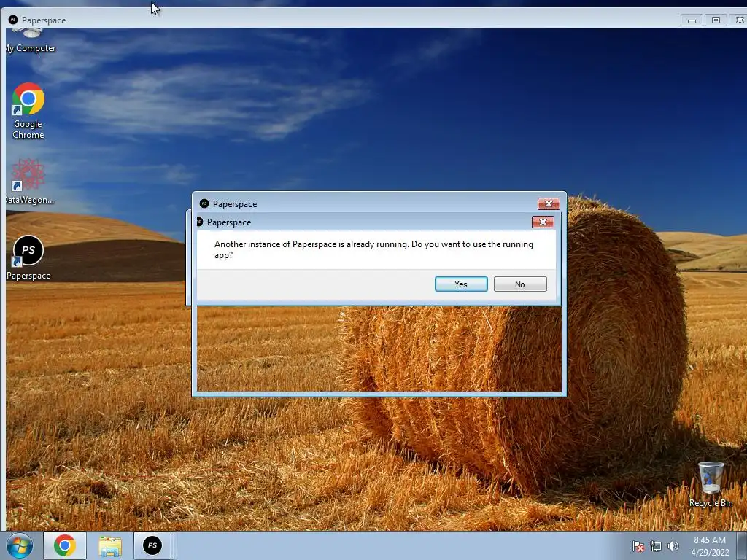Close the outer Paperspace dialog window
The image size is (747, 560).
(x=549, y=204)
